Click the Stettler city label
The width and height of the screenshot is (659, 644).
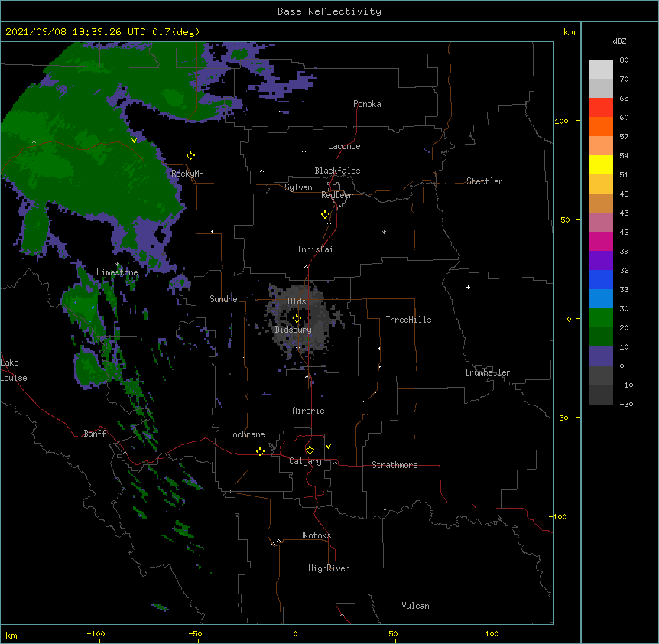click(485, 181)
